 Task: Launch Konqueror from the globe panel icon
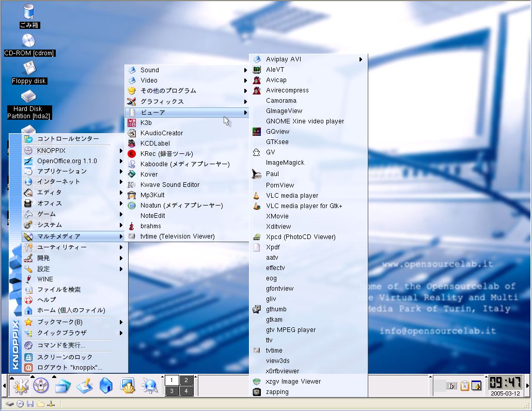[150, 386]
